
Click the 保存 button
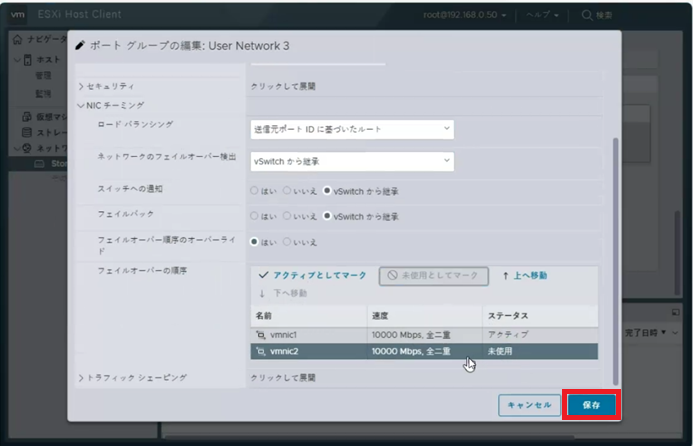[591, 405]
